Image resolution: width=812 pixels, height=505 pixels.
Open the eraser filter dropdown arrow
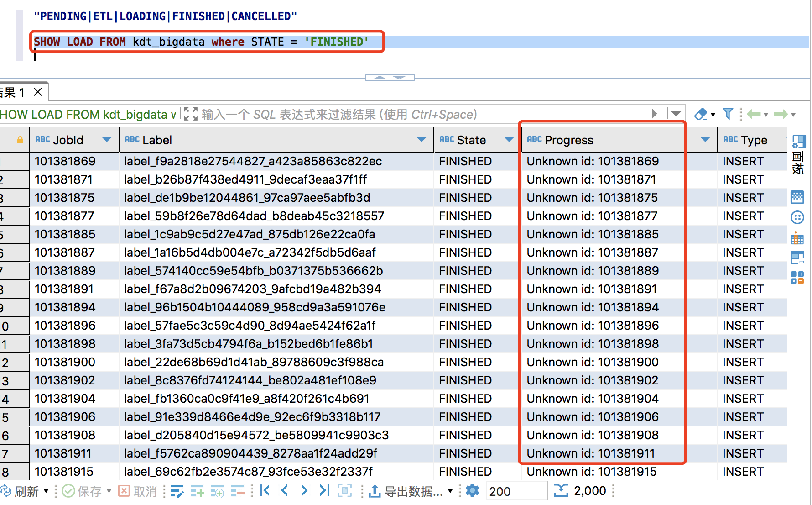point(713,115)
